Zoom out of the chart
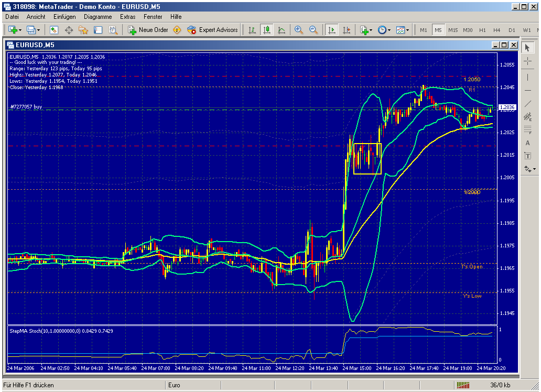This screenshot has width=541, height=392. pyautogui.click(x=313, y=30)
